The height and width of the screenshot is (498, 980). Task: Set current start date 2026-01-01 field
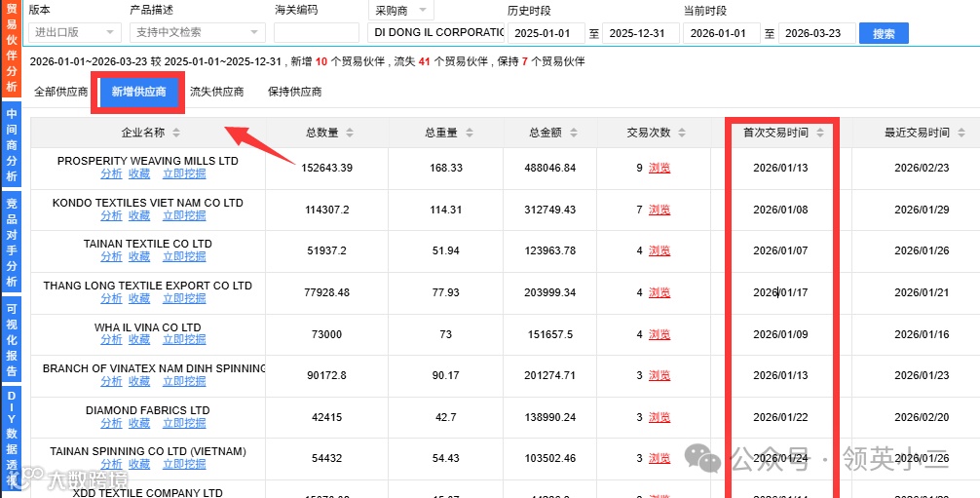722,33
